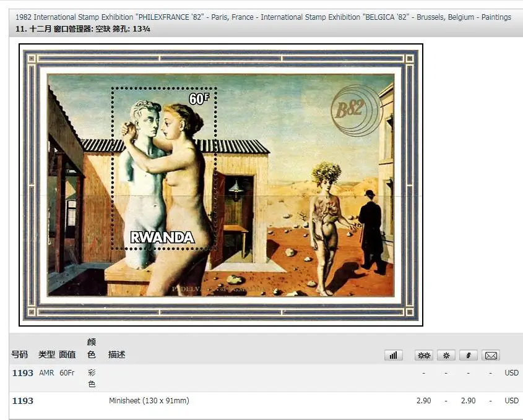The image size is (523, 420).
Task: Open the Rwanda minisheet stamp image
Action: (x=221, y=185)
